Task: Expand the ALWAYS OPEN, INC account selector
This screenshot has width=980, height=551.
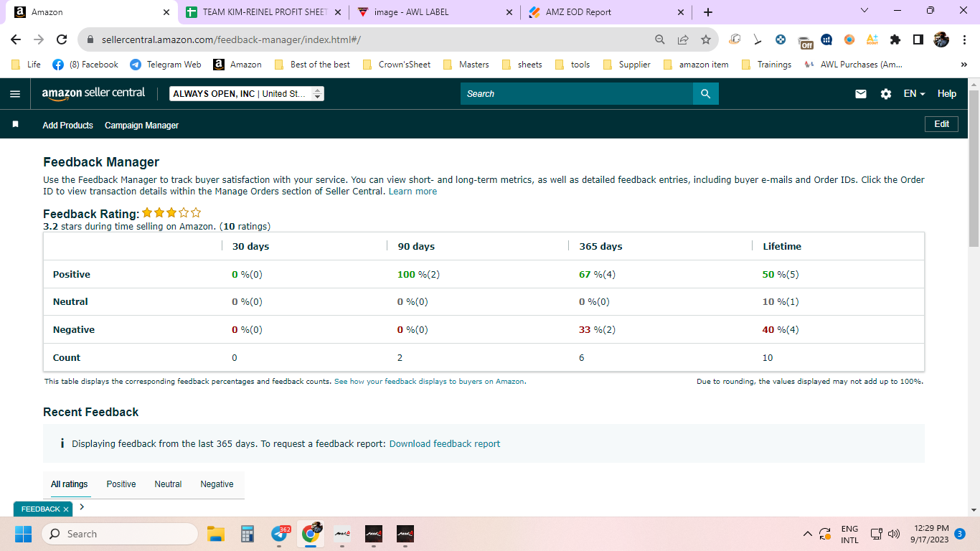Action: point(247,94)
